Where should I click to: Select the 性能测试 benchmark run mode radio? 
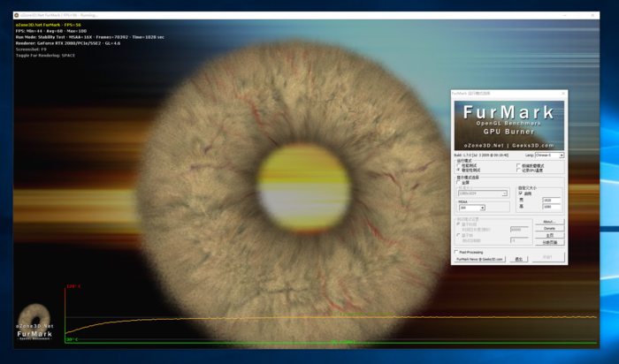coord(459,165)
